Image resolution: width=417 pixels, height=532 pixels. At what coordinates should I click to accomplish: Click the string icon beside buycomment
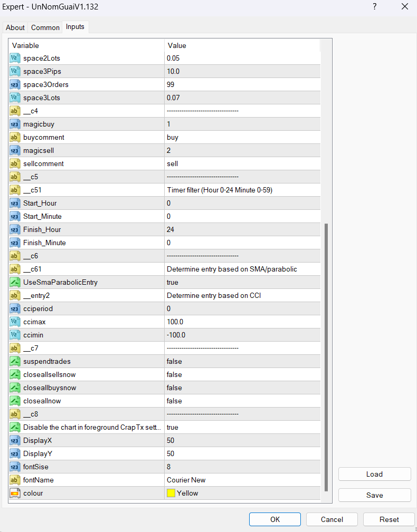(15, 137)
